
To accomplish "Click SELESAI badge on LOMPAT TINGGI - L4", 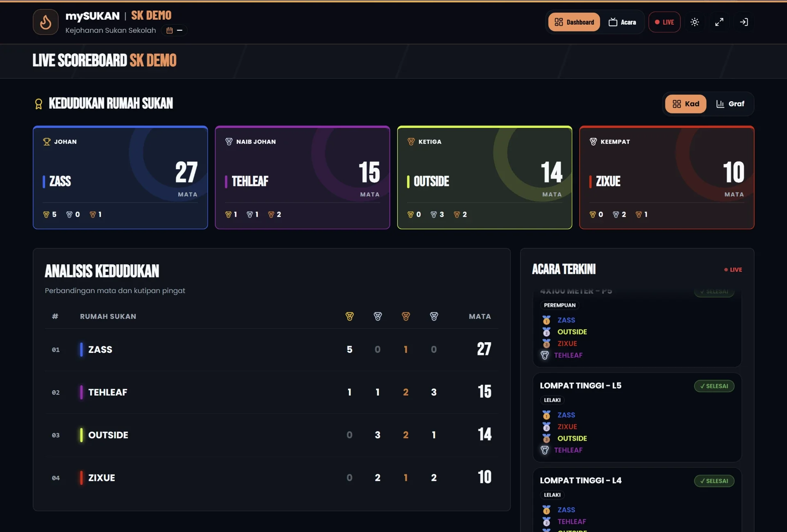I will pos(714,481).
